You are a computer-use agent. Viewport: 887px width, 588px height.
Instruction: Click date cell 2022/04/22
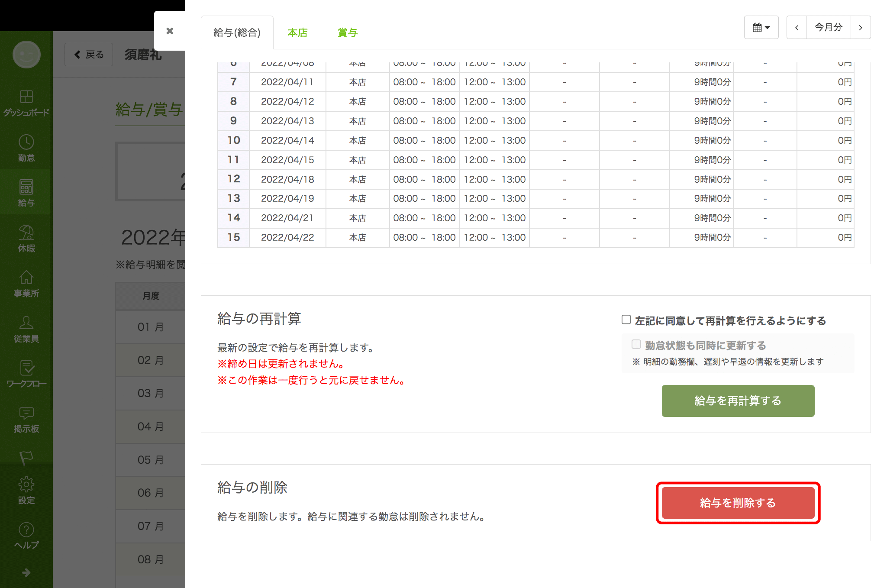(x=287, y=237)
